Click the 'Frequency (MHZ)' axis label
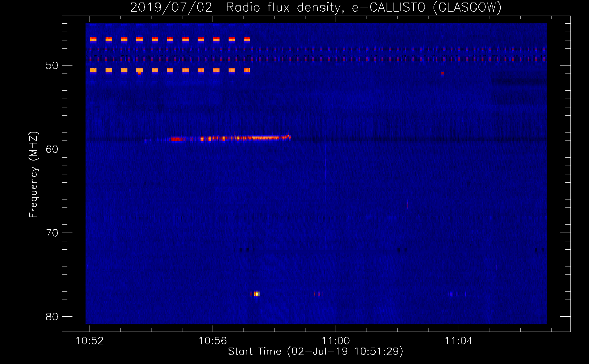The width and height of the screenshot is (589, 364). (33, 175)
